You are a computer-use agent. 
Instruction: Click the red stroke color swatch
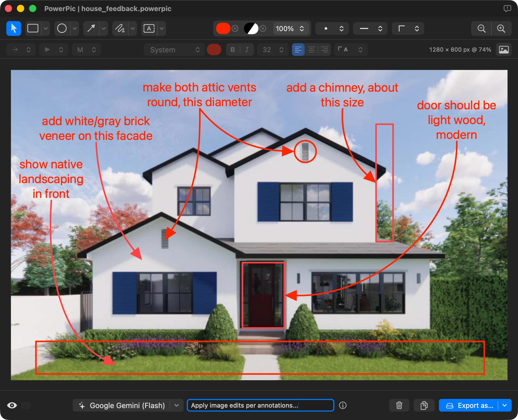pyautogui.click(x=223, y=28)
